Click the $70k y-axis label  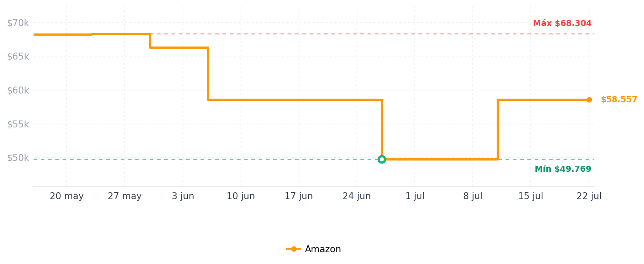pos(18,23)
